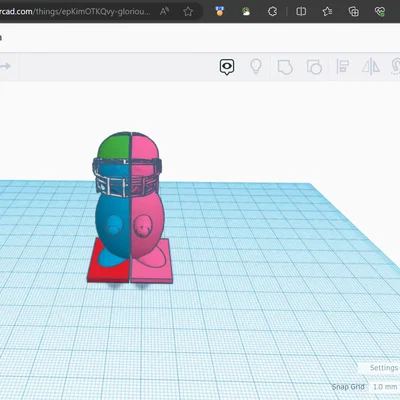Add page to favorites with star icon

point(188,12)
